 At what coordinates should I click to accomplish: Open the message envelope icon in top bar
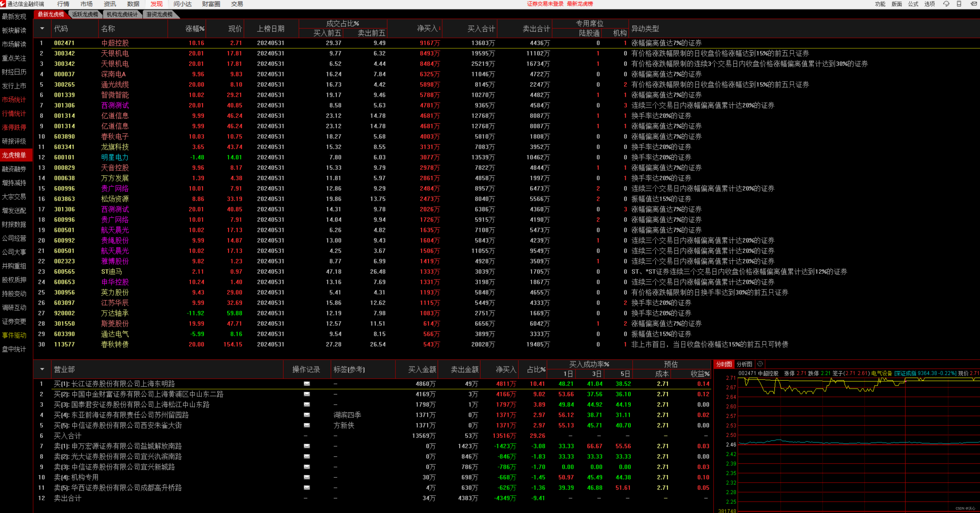[974, 4]
